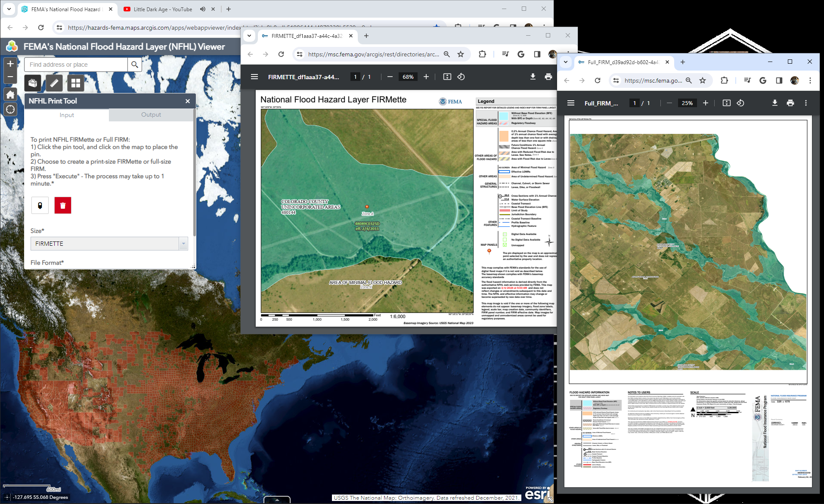Screen dimensions: 824x504
Task: Download the Full FIRM PDF
Action: [775, 103]
